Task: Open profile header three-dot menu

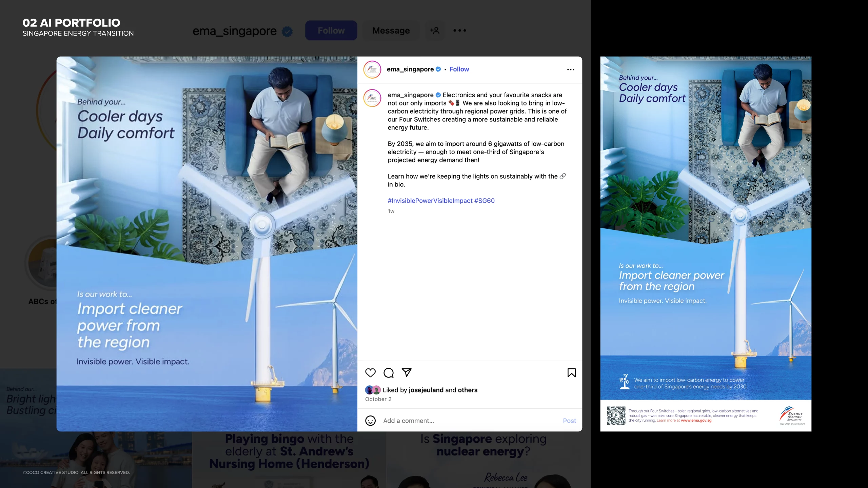Action: tap(459, 30)
